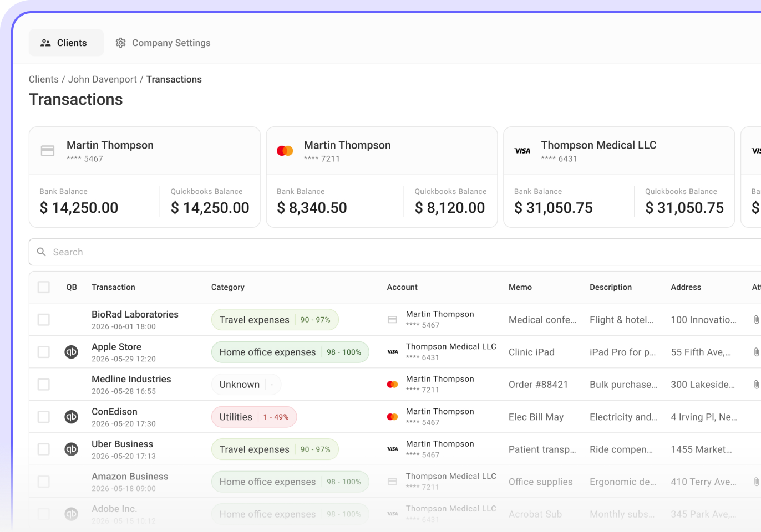Viewport: 761px width, 532px height.
Task: Open the Amazon Business Home office expenses category
Action: click(290, 482)
